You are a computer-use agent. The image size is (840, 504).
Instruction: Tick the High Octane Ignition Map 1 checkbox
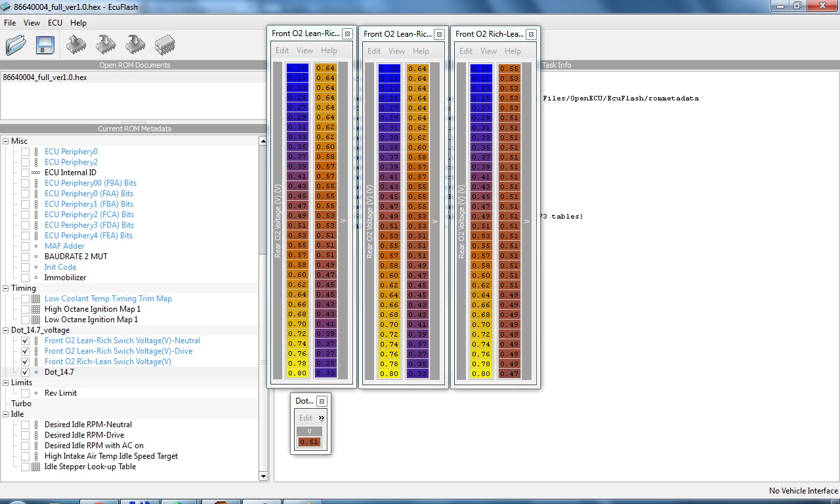pyautogui.click(x=25, y=309)
